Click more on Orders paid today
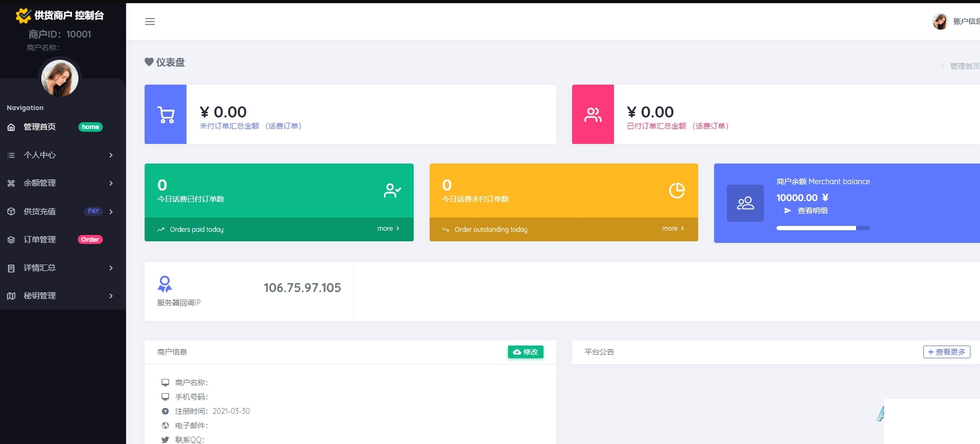The width and height of the screenshot is (980, 444). coord(388,229)
